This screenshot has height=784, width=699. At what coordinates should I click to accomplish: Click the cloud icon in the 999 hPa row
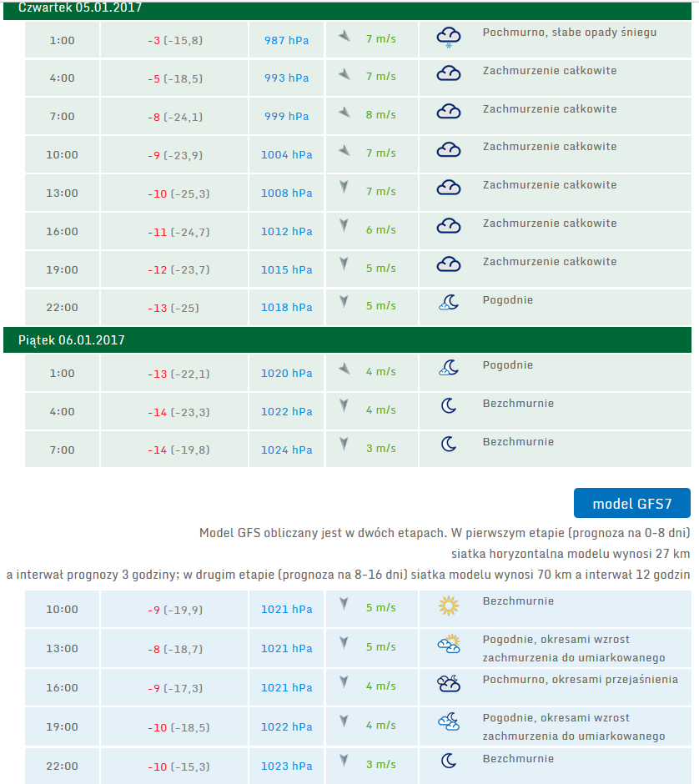[449, 112]
